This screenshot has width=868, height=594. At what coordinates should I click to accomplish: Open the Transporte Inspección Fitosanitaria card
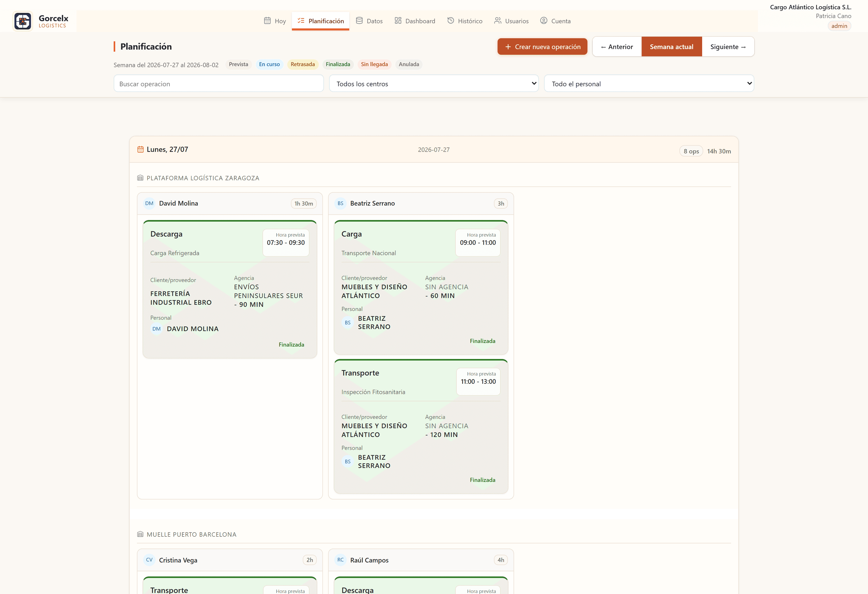point(421,426)
